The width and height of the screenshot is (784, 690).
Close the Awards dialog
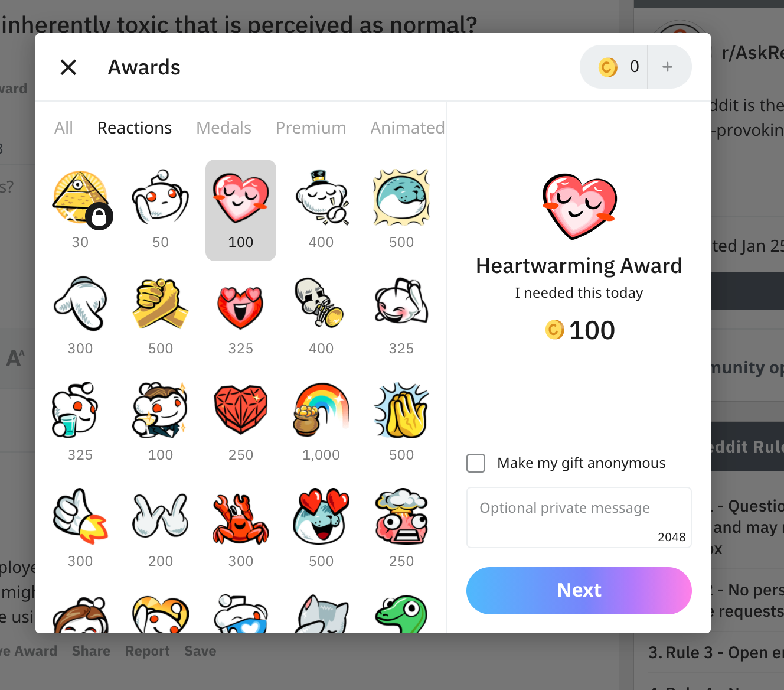[68, 67]
